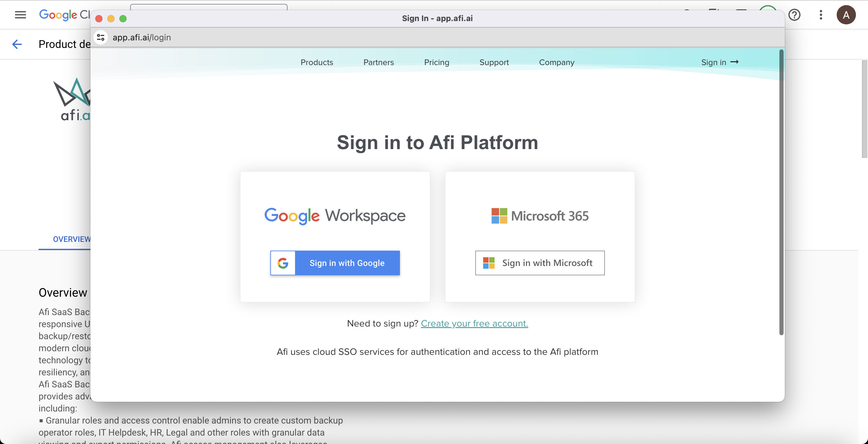Click the Google Cloud logo
The width and height of the screenshot is (868, 444).
click(x=59, y=15)
